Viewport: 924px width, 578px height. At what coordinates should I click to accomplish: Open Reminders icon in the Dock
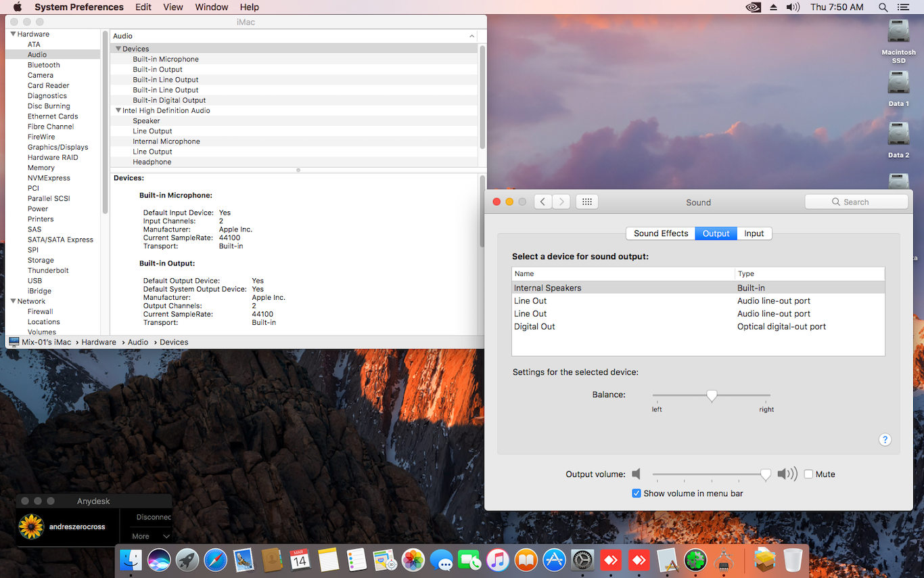click(x=356, y=560)
